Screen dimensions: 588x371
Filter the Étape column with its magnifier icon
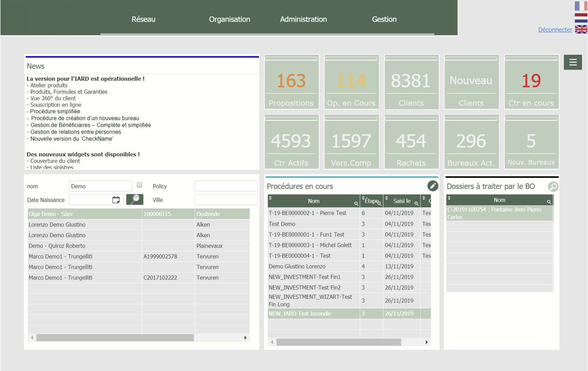coord(379,203)
